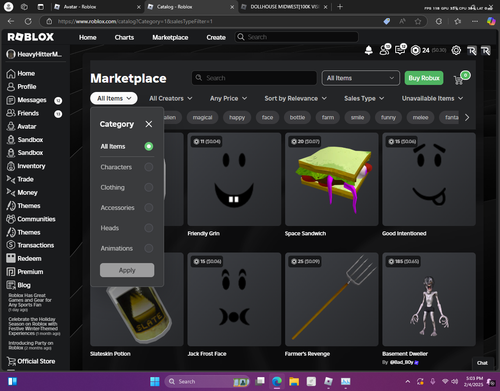Click the Home icon in the sidebar
500x391 pixels.
[x=11, y=74]
